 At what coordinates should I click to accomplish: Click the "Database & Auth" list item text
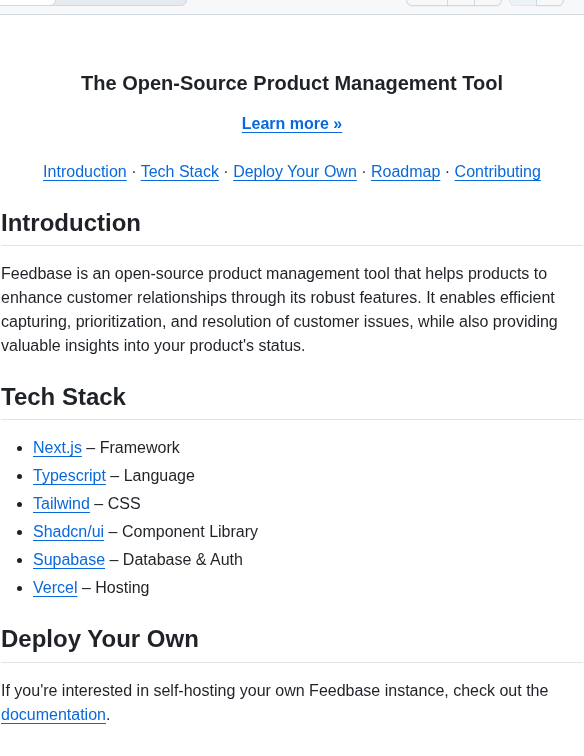click(x=183, y=560)
